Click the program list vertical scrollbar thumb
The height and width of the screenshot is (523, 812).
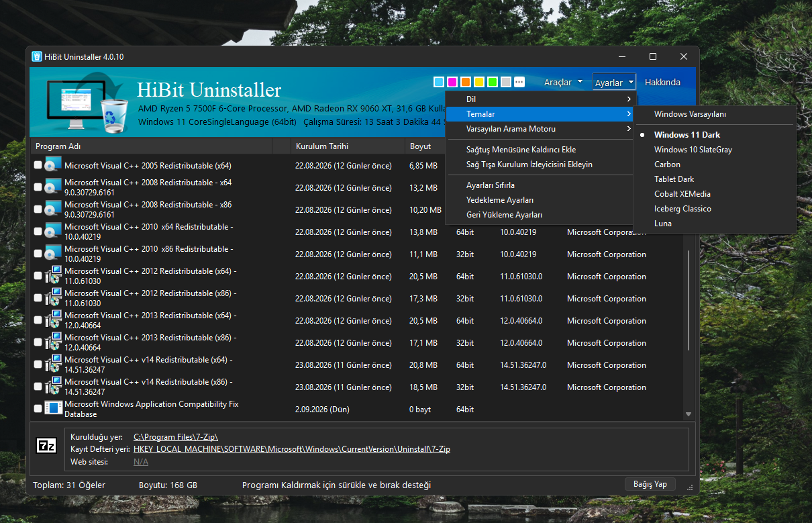[x=688, y=299]
